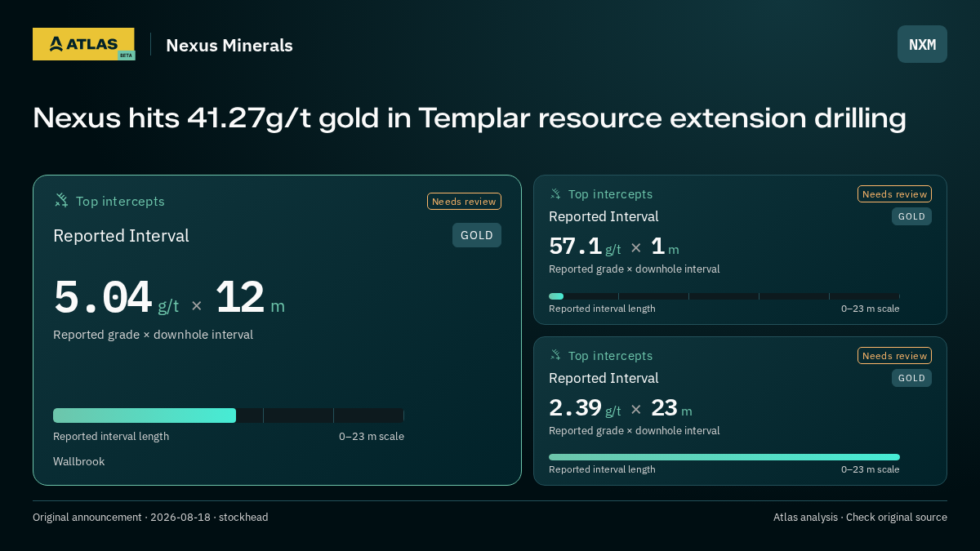Image resolution: width=980 pixels, height=551 pixels.
Task: Click the Nexus Minerals company name
Action: (229, 46)
